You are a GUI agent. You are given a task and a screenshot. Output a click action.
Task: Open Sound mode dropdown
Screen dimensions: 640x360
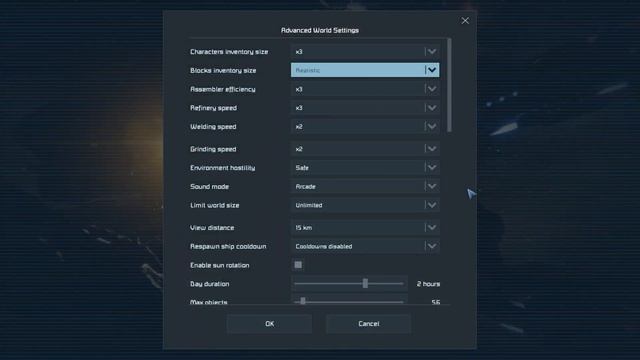[365, 187]
